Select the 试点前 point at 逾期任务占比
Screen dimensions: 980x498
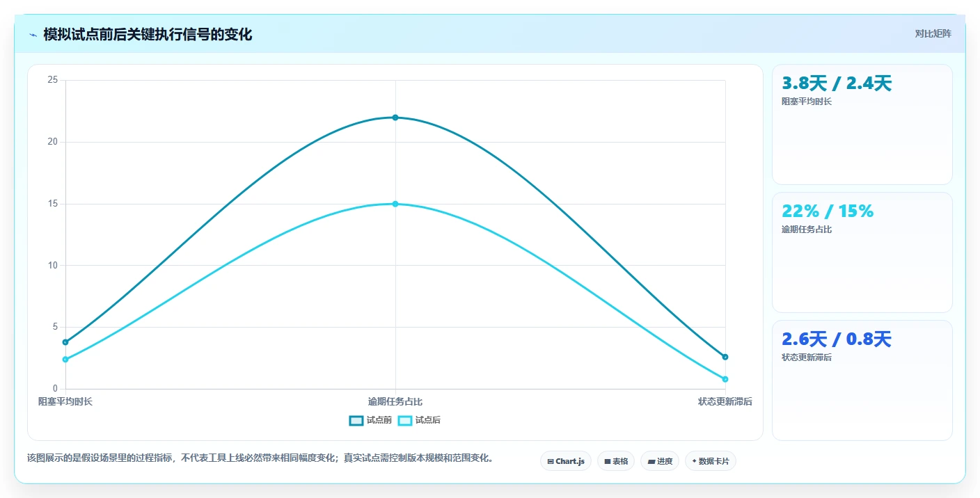(395, 118)
